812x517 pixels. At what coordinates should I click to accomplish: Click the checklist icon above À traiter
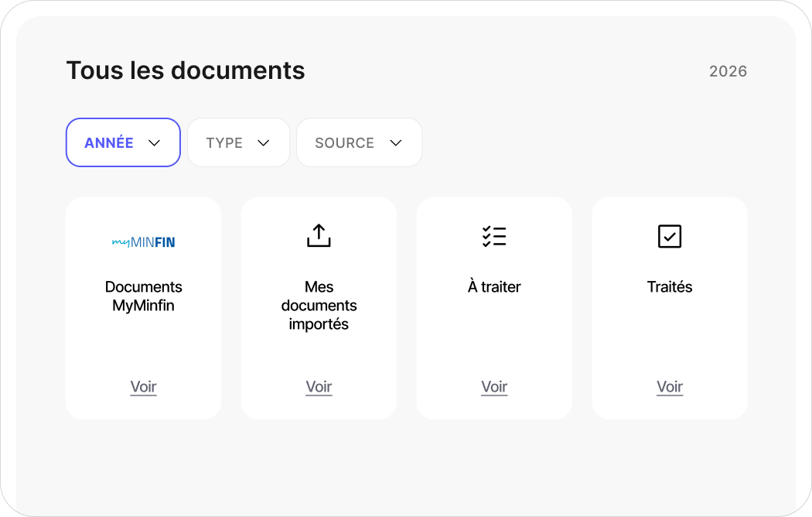495,236
